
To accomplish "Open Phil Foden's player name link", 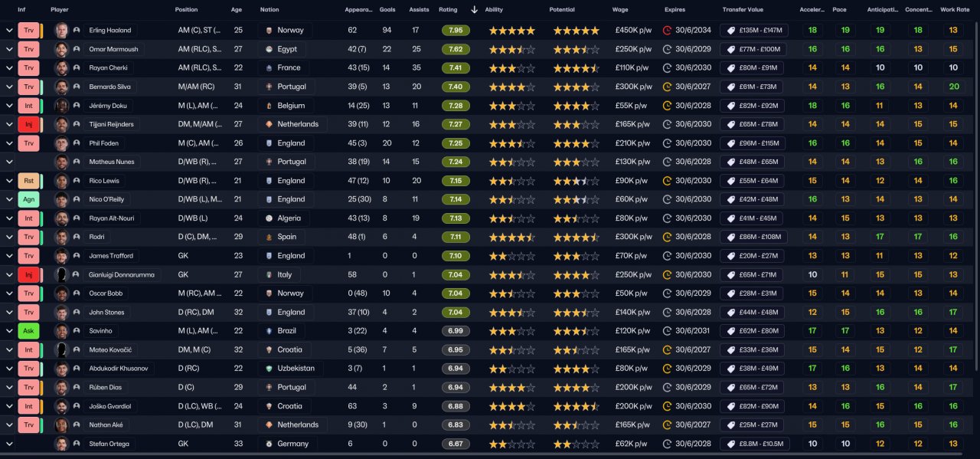I will click(105, 143).
